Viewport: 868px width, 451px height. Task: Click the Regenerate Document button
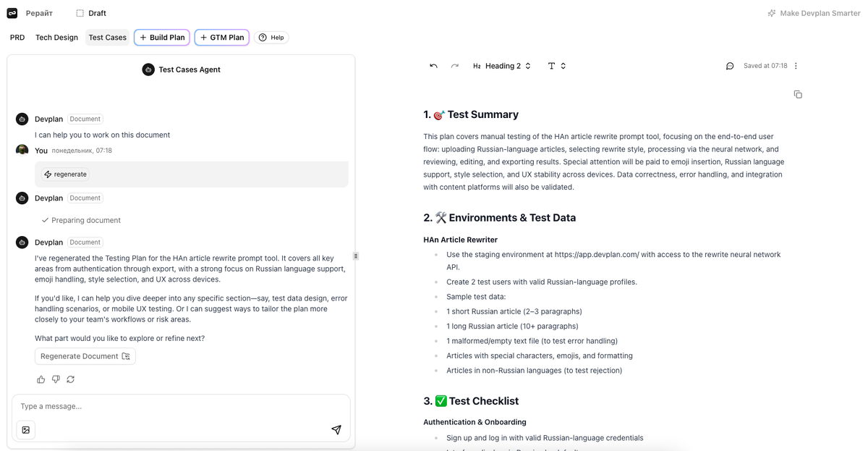pos(85,356)
